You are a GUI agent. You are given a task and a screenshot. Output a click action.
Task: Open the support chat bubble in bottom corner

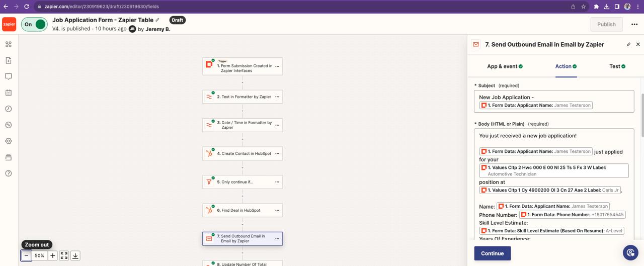pos(630,252)
